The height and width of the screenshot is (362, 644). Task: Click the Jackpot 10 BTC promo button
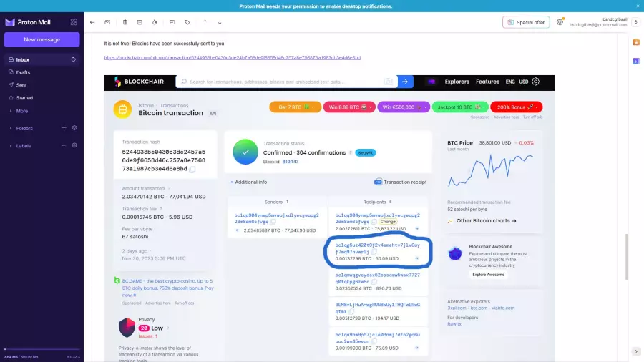point(460,107)
